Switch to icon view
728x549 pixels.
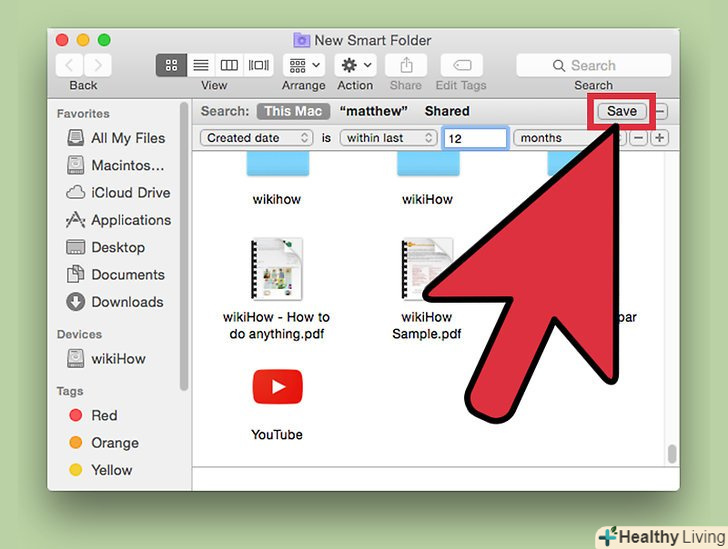tap(171, 65)
